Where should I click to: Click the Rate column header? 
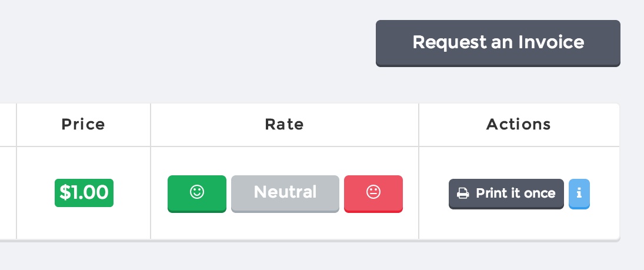pos(285,125)
